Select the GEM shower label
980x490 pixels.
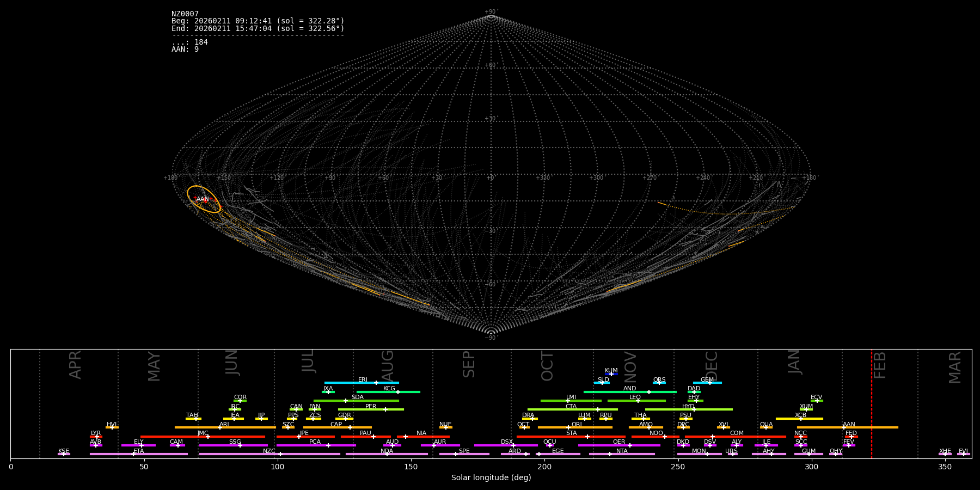(x=707, y=380)
